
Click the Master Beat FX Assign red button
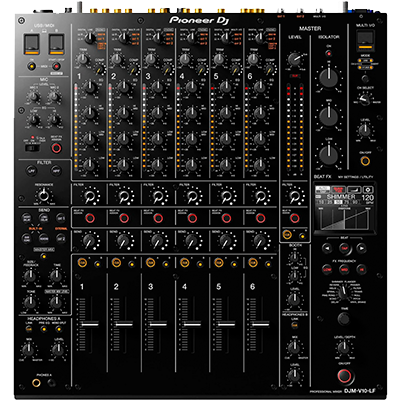pos(294,218)
